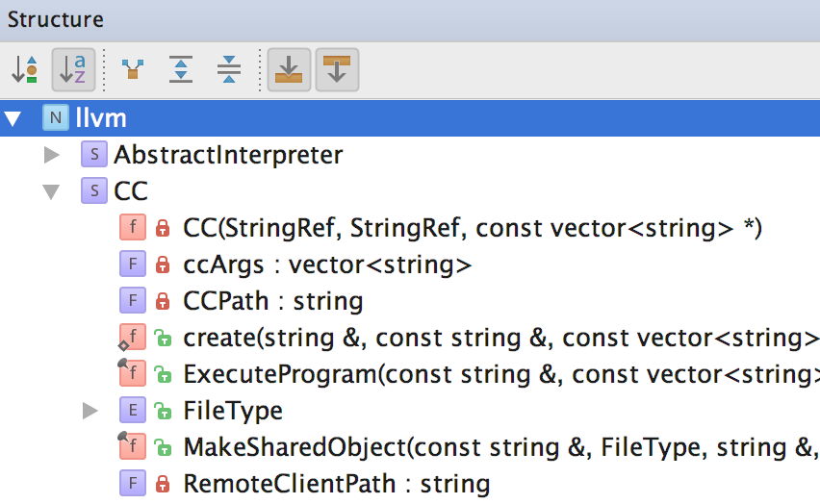Select the llvm namespace row

point(101,119)
